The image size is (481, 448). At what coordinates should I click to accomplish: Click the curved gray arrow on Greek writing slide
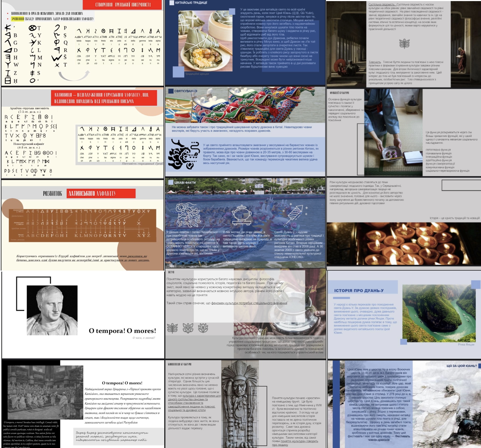tap(74, 75)
